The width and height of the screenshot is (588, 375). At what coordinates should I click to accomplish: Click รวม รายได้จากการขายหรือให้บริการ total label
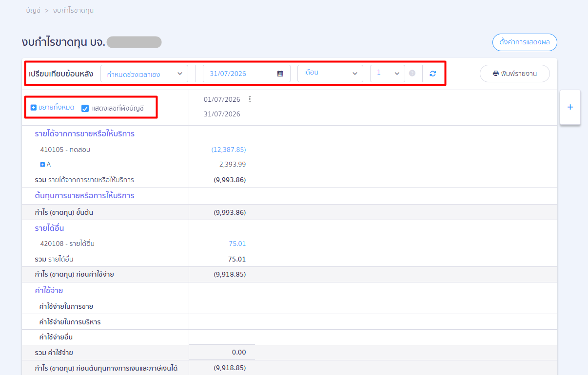pyautogui.click(x=84, y=180)
